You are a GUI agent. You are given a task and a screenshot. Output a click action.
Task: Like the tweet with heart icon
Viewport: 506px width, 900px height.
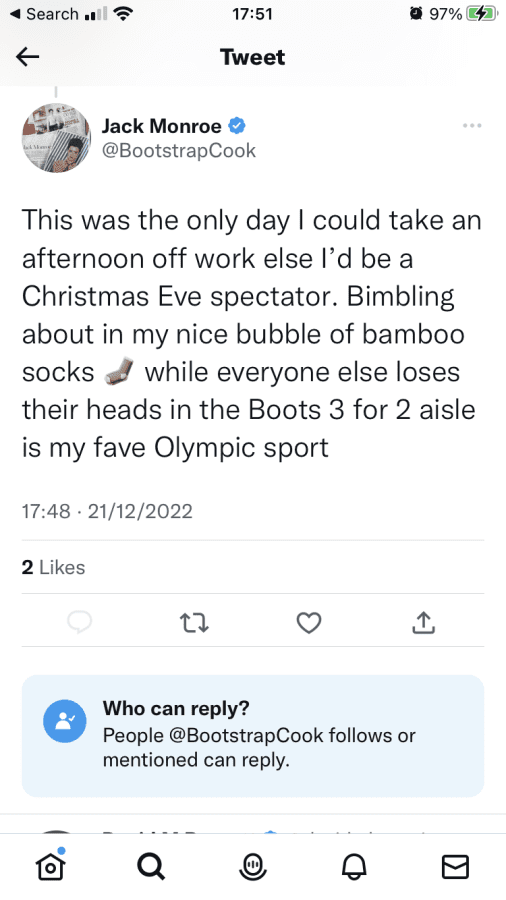[309, 623]
